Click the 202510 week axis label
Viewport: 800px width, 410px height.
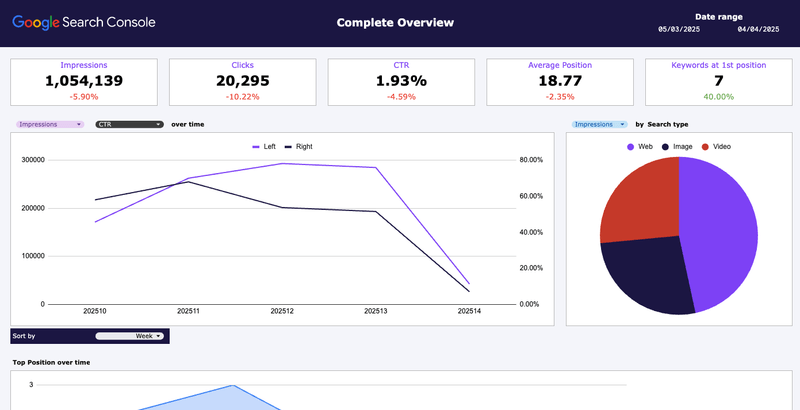point(95,311)
